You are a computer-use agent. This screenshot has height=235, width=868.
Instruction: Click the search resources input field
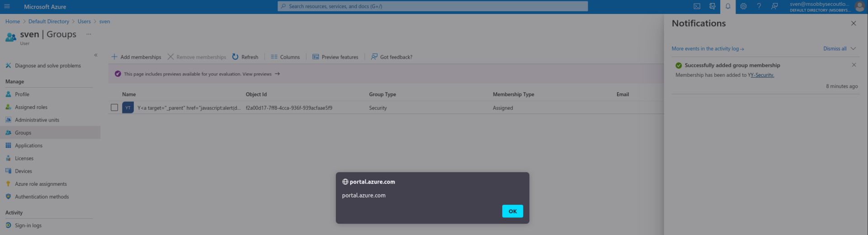pos(432,6)
